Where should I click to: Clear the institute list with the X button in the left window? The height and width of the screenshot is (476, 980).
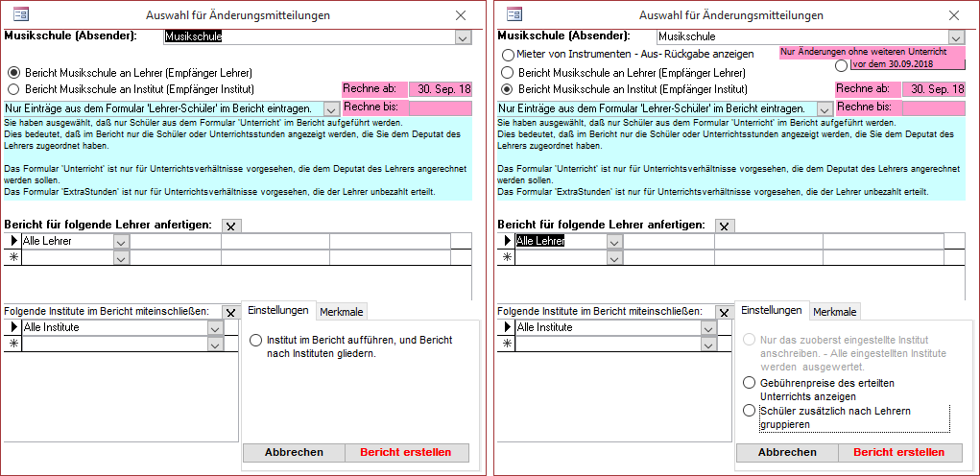click(x=230, y=312)
